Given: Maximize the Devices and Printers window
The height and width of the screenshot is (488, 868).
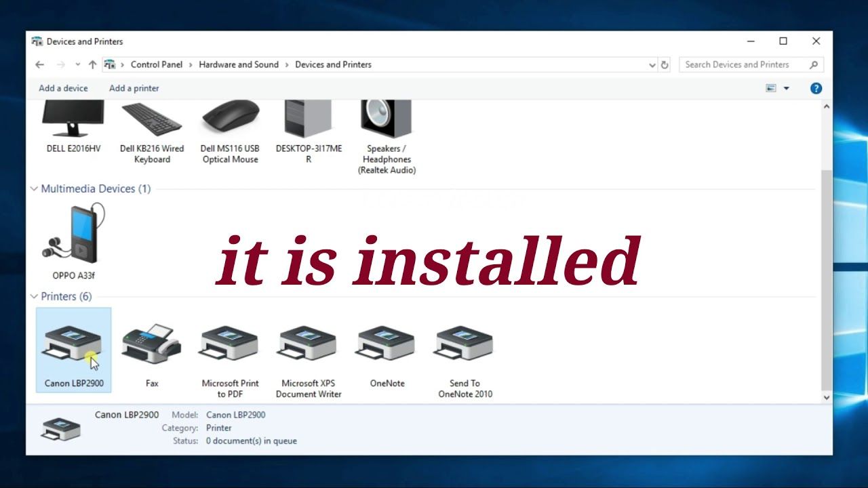Looking at the screenshot, I should point(783,41).
